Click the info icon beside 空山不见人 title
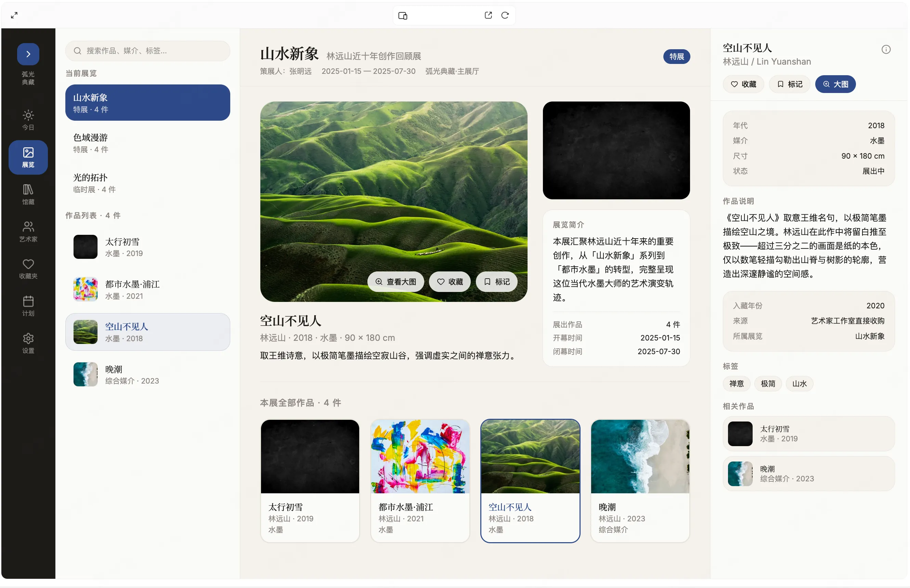 pos(886,49)
